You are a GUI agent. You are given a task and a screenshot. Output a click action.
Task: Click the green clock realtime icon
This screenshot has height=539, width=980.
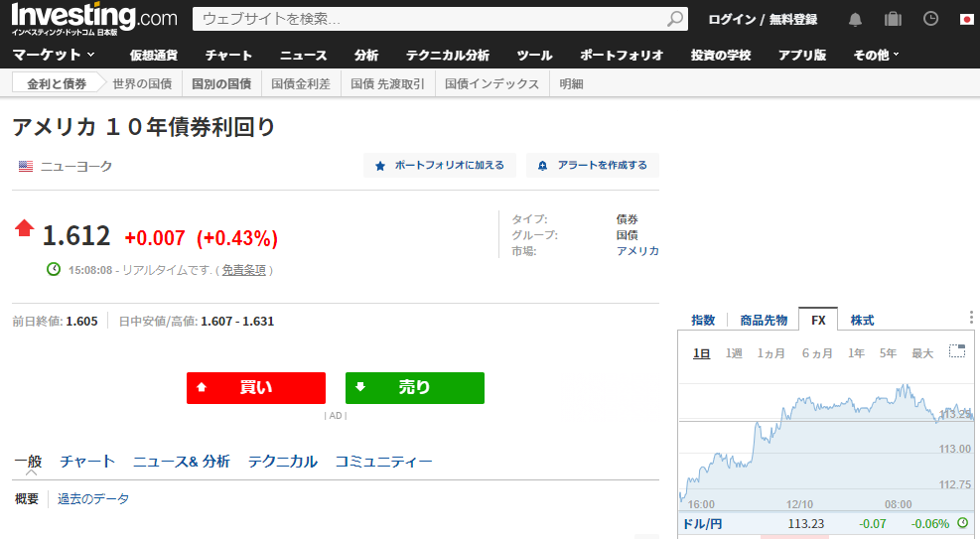pyautogui.click(x=54, y=269)
